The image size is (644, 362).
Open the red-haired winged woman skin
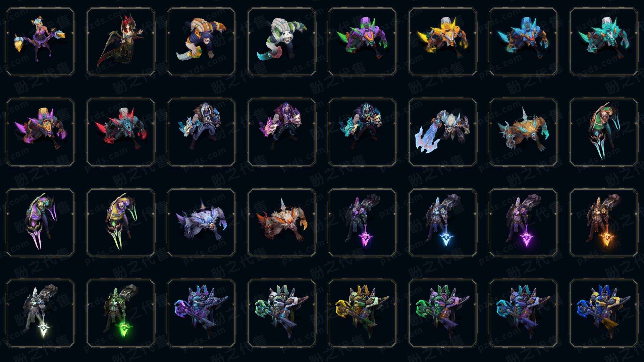(x=121, y=42)
